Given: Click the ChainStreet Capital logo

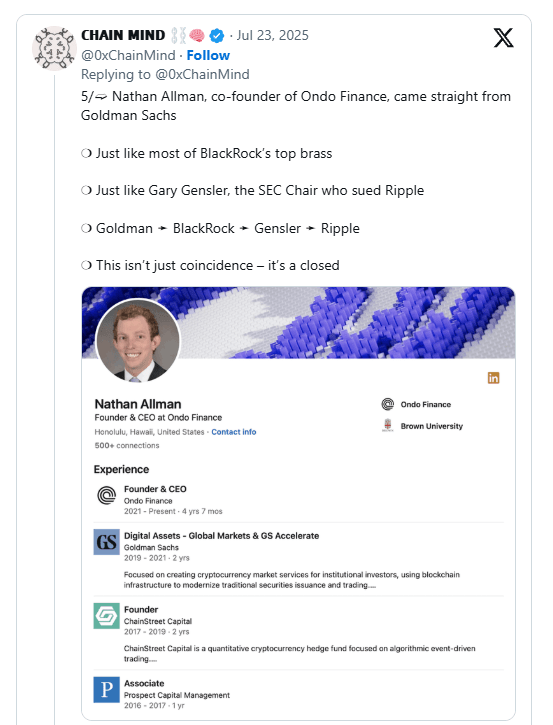Looking at the screenshot, I should (x=106, y=615).
